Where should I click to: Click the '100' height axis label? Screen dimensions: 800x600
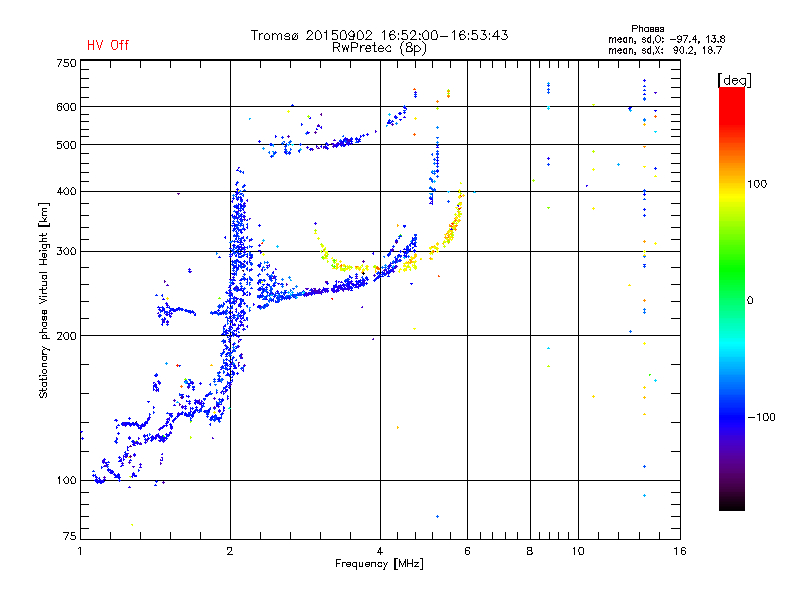click(x=66, y=481)
